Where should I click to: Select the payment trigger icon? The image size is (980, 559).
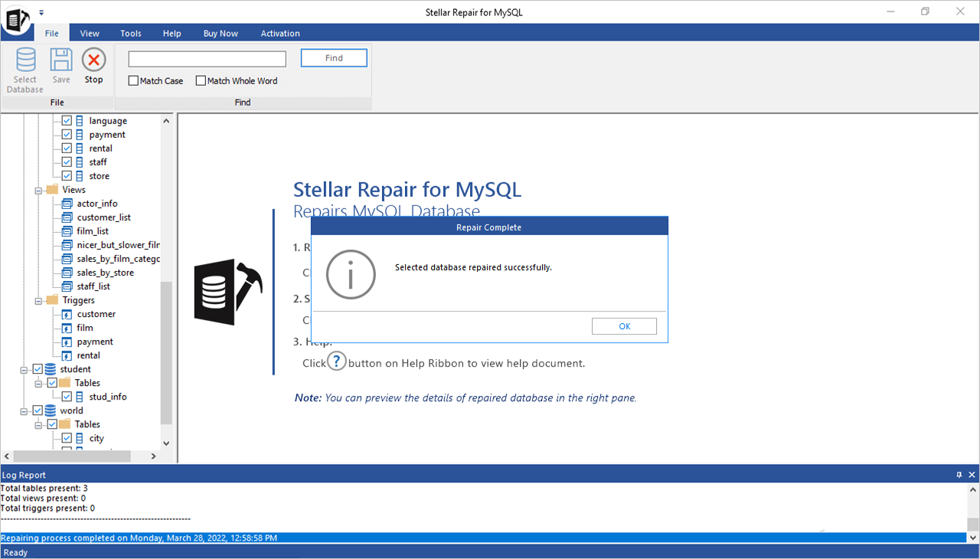pos(67,342)
